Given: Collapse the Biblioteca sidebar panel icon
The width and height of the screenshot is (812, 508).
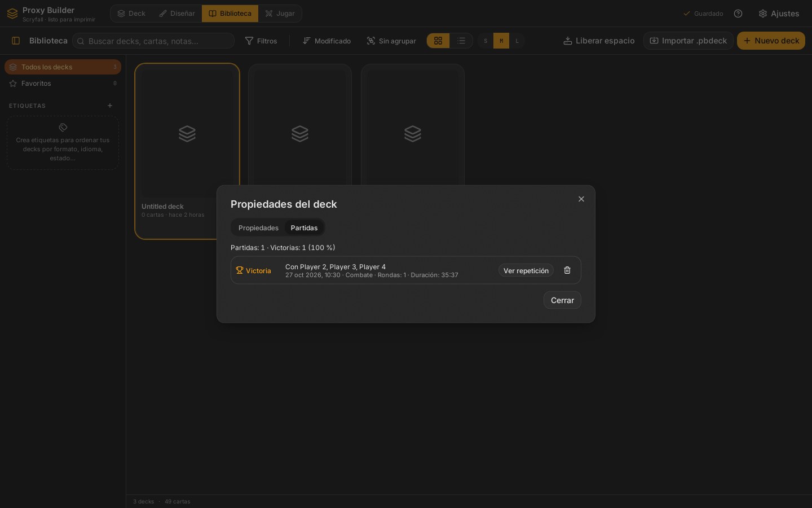Looking at the screenshot, I should coord(16,41).
